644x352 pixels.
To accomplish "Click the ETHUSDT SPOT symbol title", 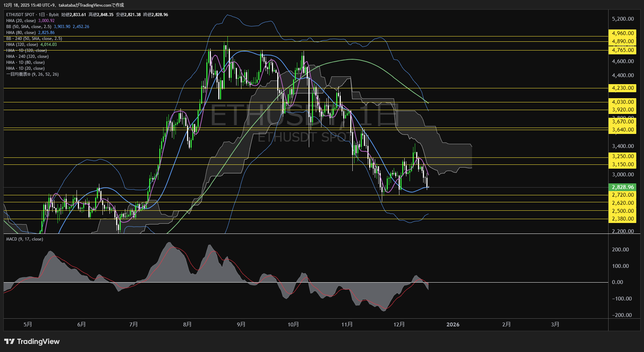I will [20, 15].
